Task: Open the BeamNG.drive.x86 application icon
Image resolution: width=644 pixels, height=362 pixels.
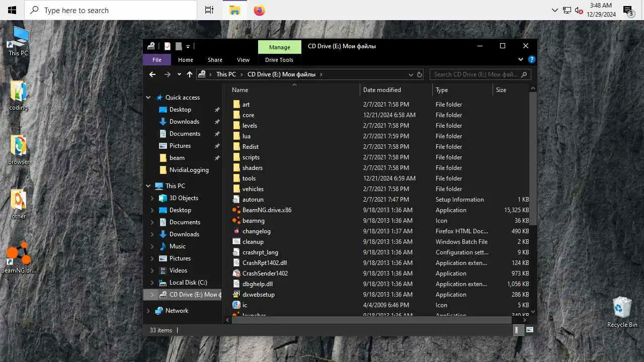Action: click(236, 210)
